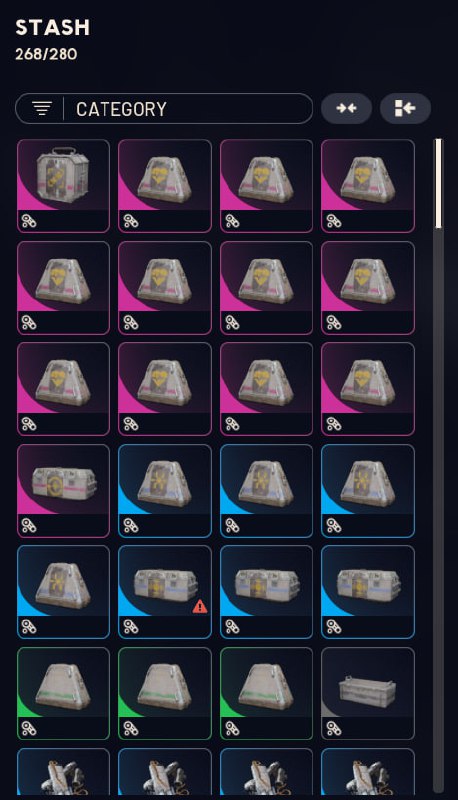Click key icon under first green cache
The width and height of the screenshot is (458, 800).
(x=29, y=729)
